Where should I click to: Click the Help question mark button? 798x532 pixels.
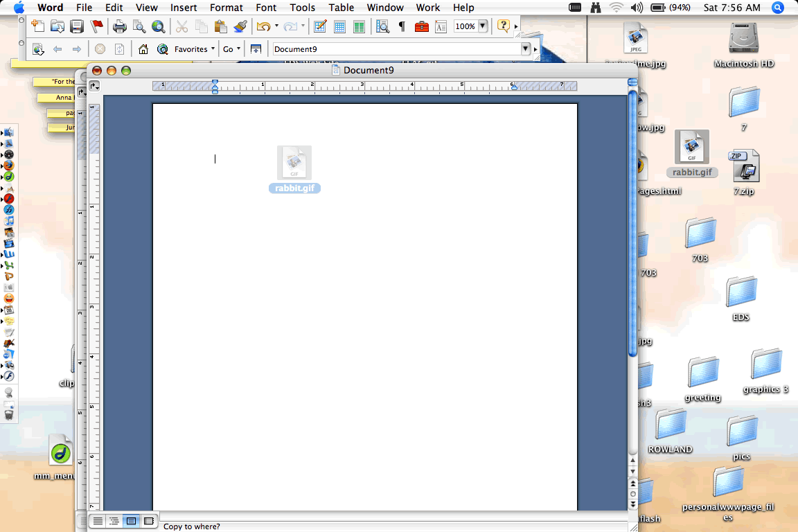coord(504,26)
